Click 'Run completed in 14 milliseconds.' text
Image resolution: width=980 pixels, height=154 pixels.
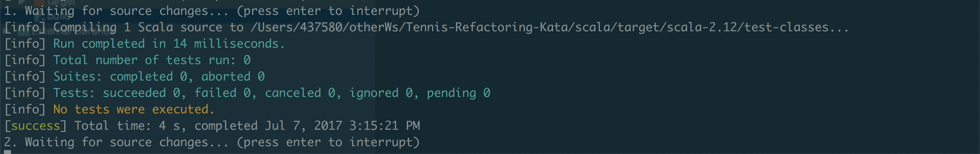169,44
